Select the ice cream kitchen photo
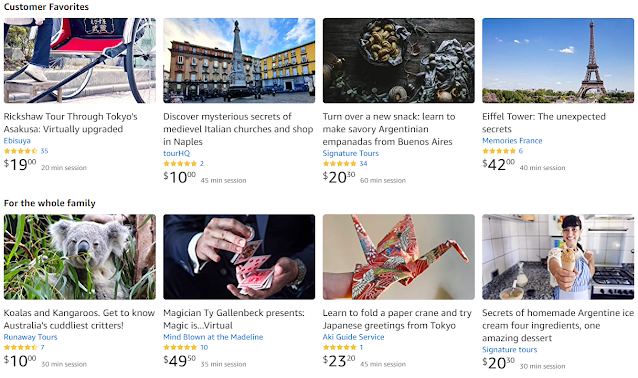 (558, 257)
